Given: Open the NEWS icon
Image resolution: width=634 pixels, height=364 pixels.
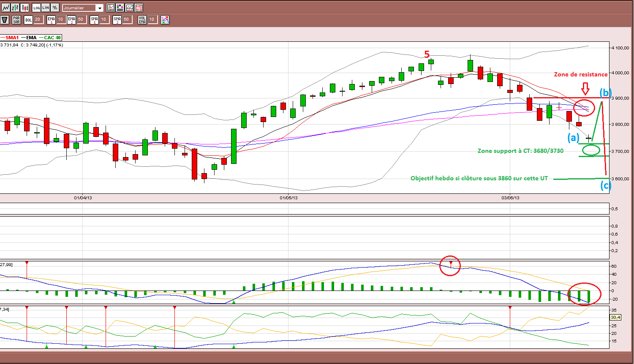Looking at the screenshot, I should [139, 8].
